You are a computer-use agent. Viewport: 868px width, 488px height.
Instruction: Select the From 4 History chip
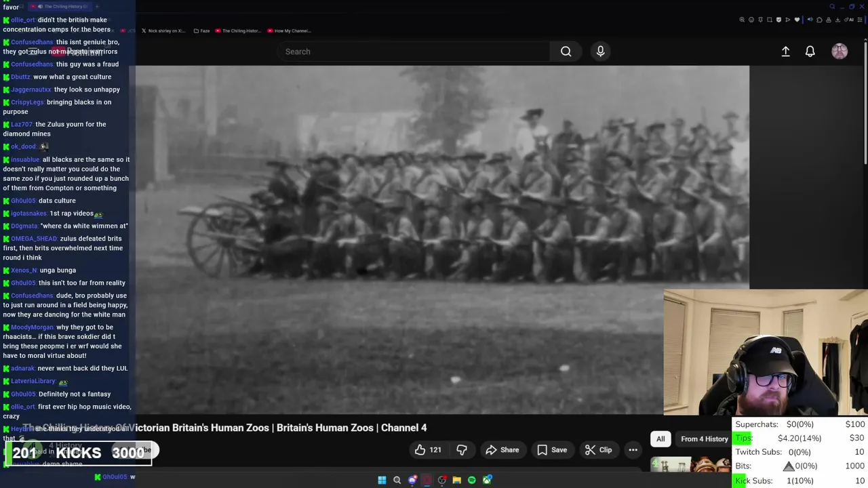click(704, 439)
